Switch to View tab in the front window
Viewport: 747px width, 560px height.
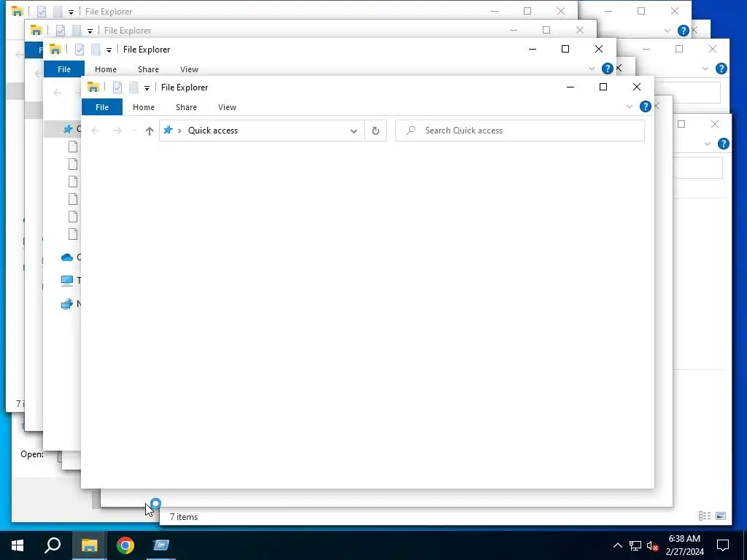click(228, 107)
